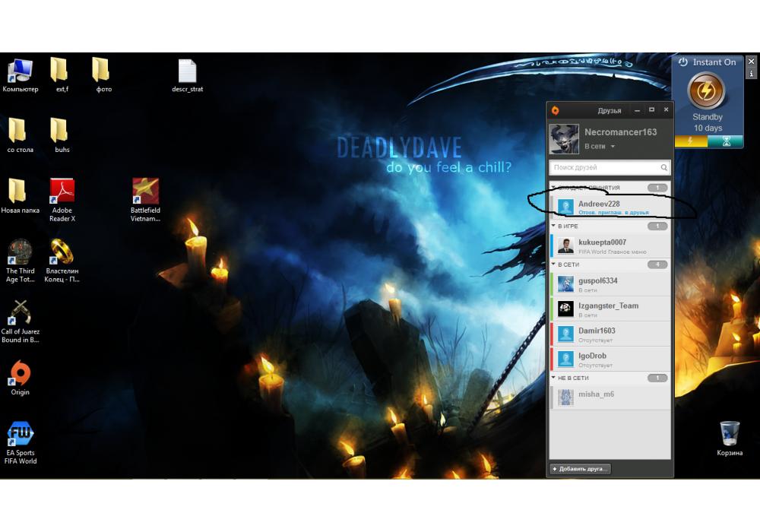Click the revoke friend invitation link under Andreev228

click(613, 212)
